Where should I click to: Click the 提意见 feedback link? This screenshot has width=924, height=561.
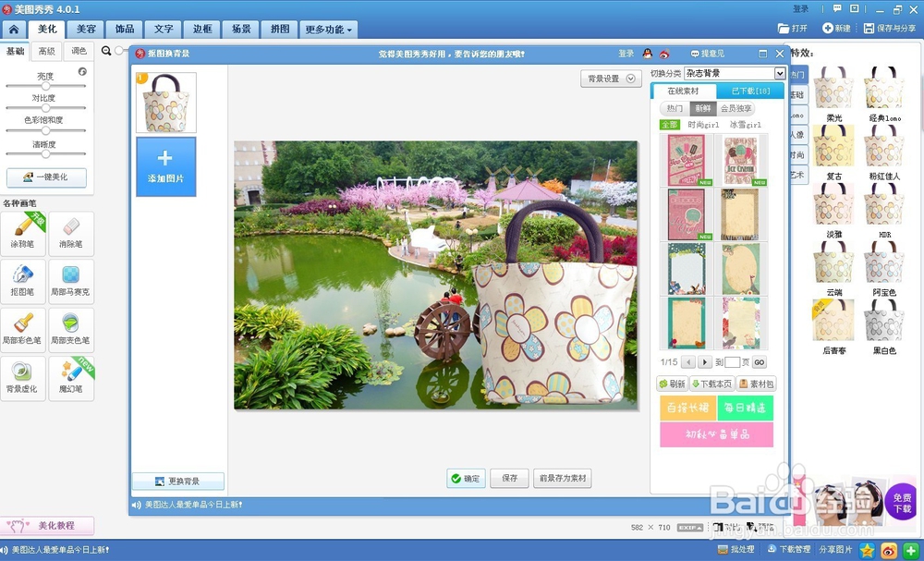click(708, 54)
